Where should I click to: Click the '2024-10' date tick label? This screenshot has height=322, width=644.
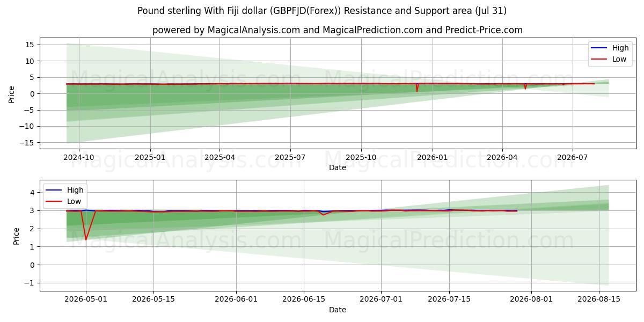pos(79,157)
